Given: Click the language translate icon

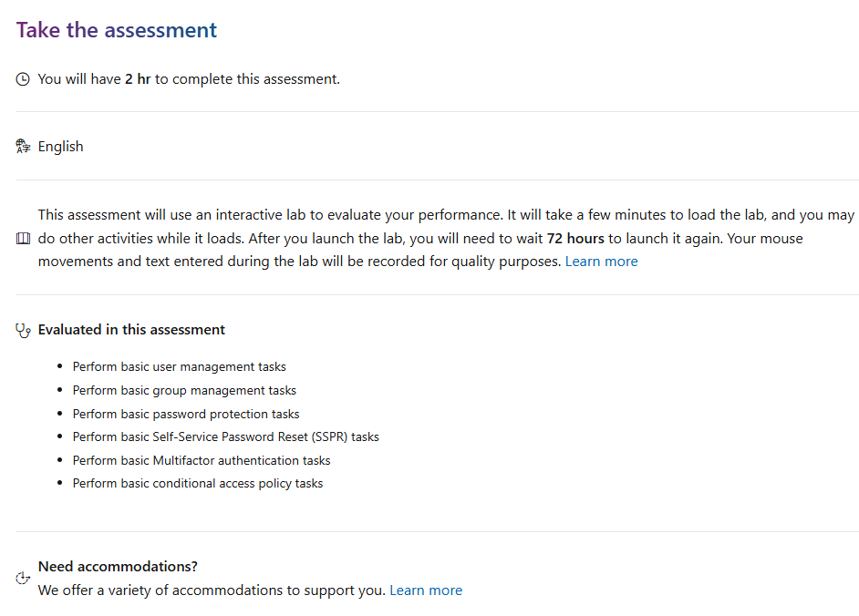Looking at the screenshot, I should 23,146.
